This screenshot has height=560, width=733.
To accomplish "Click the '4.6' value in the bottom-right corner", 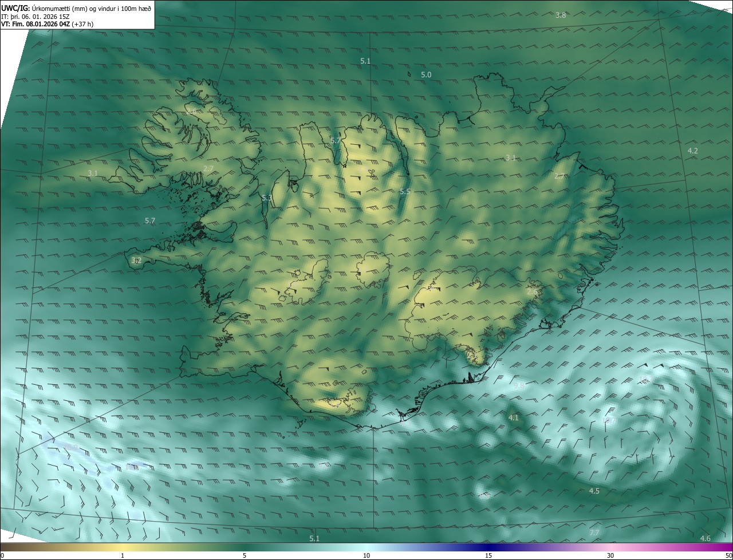I will (x=706, y=538).
